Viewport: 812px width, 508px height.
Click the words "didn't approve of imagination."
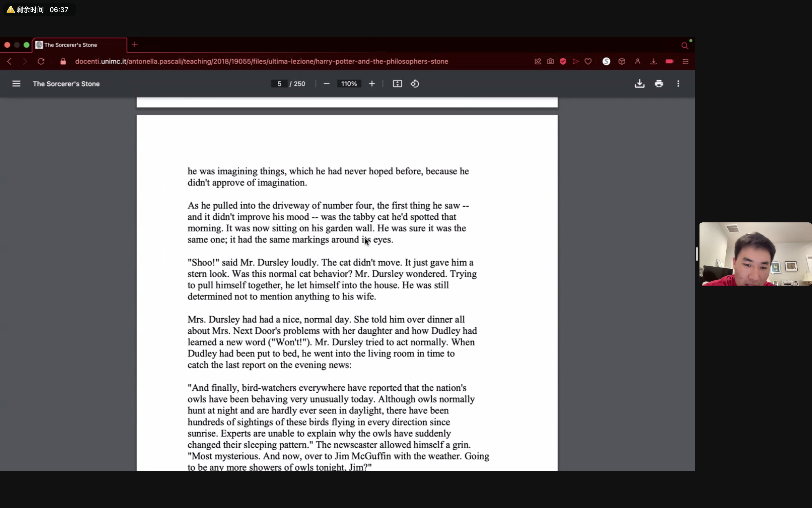(247, 182)
